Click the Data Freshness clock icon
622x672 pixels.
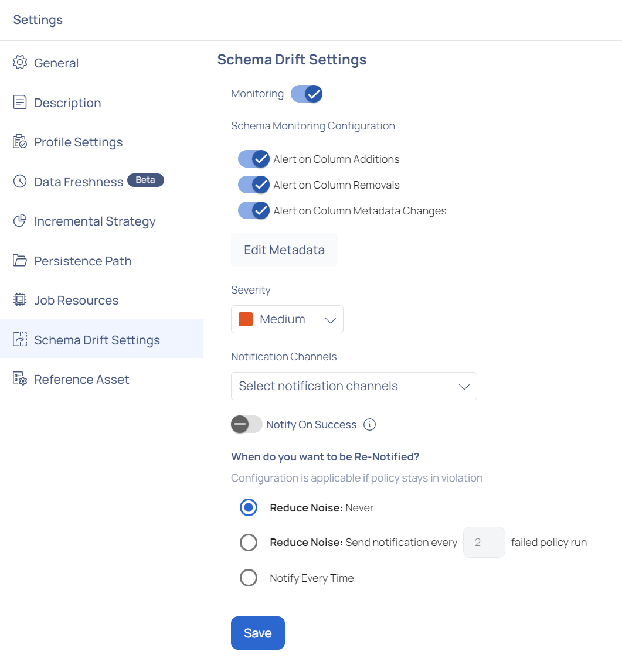(20, 181)
